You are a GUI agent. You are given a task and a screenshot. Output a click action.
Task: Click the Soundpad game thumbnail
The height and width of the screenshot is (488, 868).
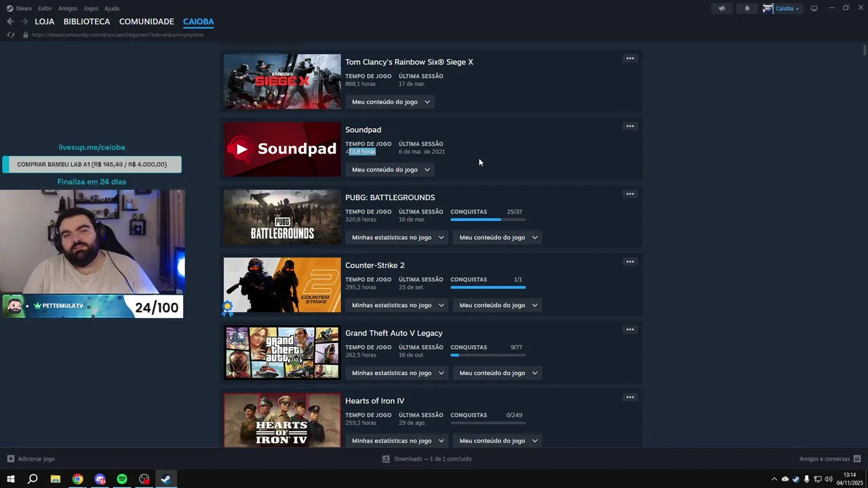(x=282, y=149)
